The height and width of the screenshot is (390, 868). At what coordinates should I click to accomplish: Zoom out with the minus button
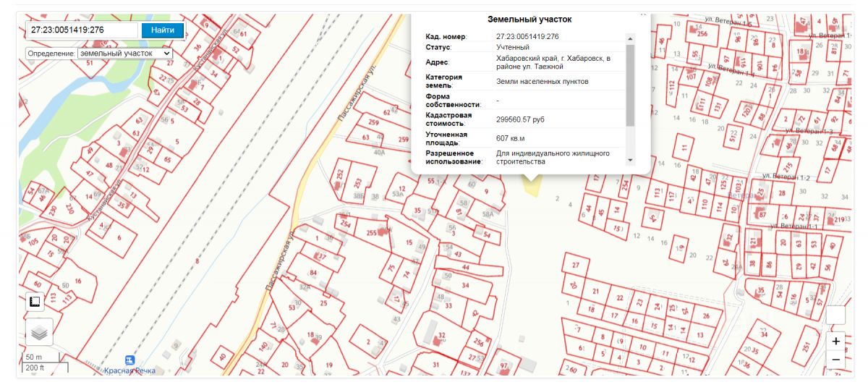pyautogui.click(x=836, y=359)
